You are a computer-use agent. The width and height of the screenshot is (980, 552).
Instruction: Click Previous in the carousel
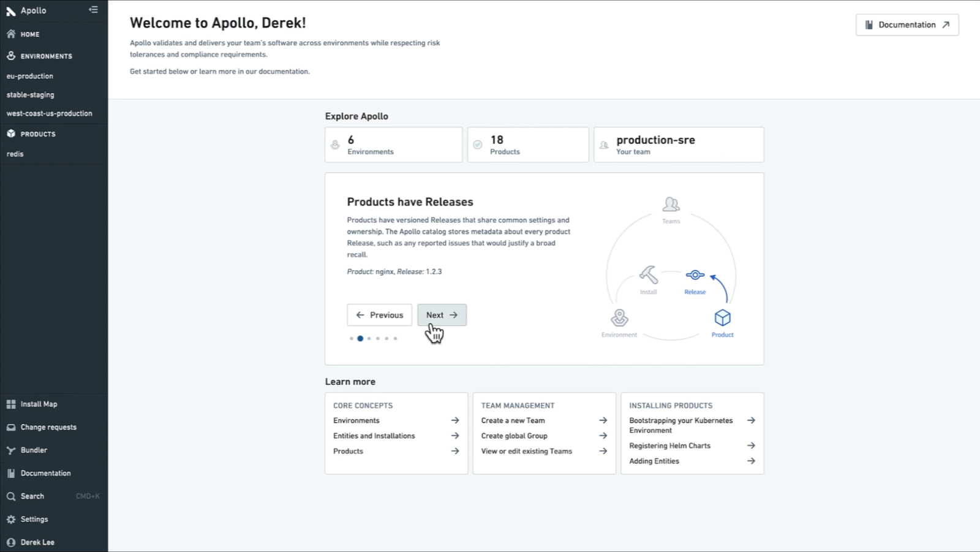coord(379,314)
